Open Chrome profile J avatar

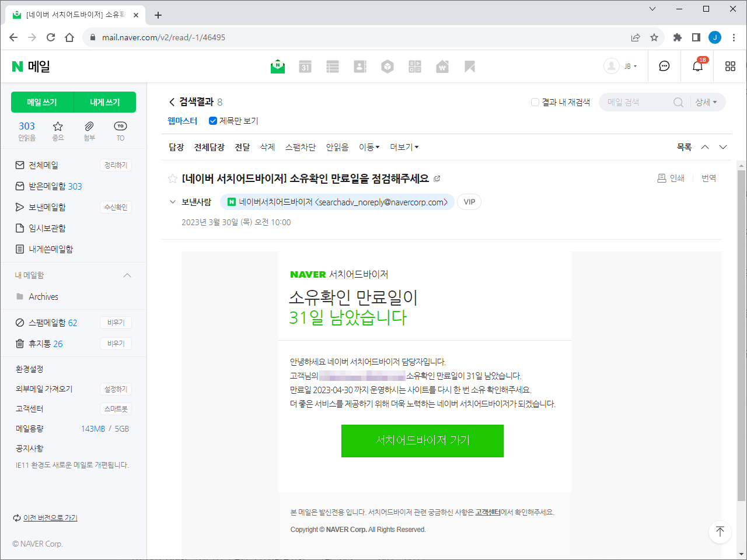pos(715,37)
